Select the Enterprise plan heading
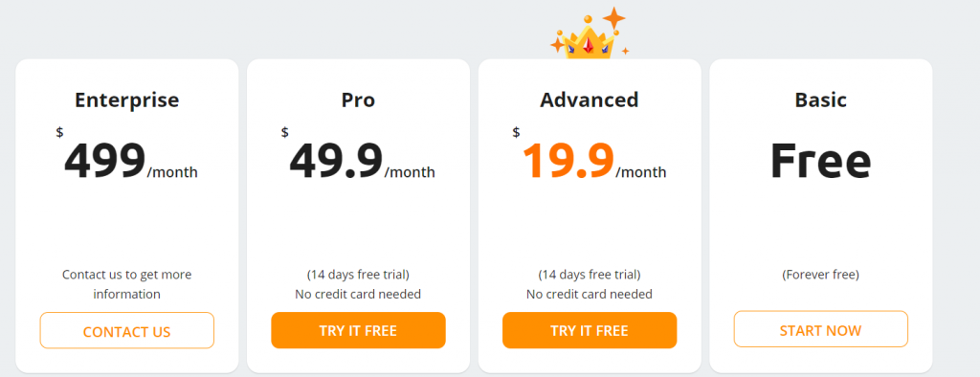Image resolution: width=980 pixels, height=377 pixels. pyautogui.click(x=127, y=100)
